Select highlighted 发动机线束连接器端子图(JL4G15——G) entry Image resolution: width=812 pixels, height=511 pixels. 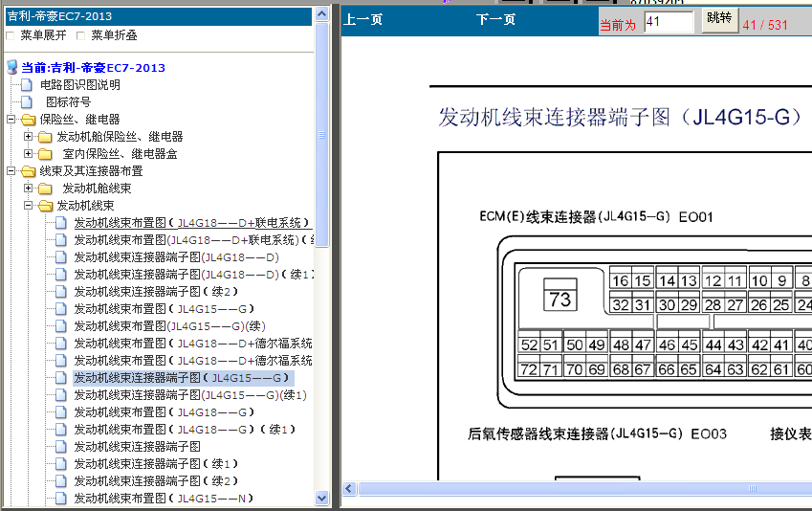pos(182,378)
